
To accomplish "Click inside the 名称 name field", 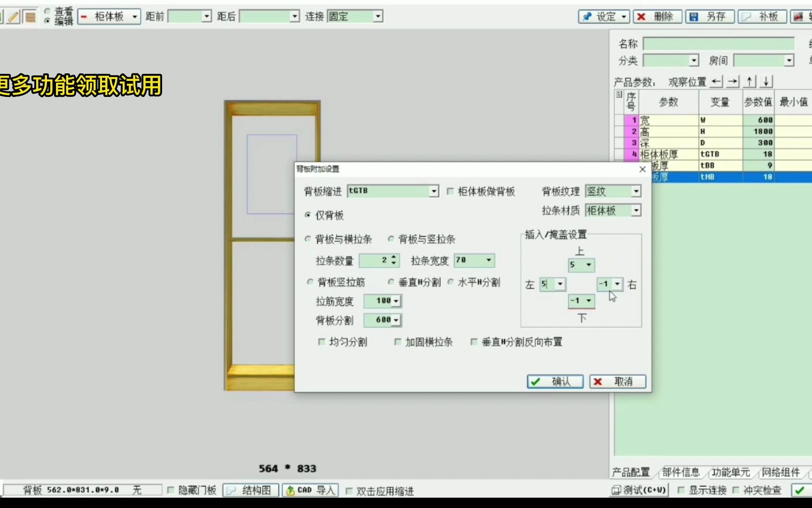I will [x=719, y=43].
